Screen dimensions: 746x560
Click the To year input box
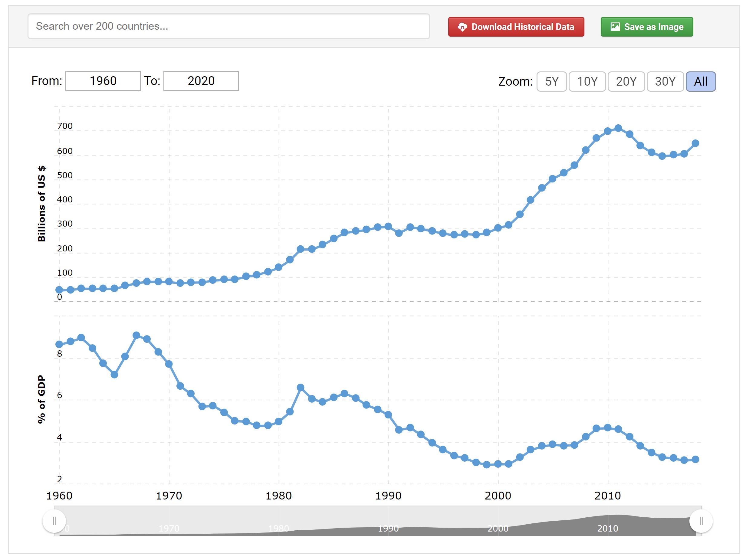(x=201, y=81)
